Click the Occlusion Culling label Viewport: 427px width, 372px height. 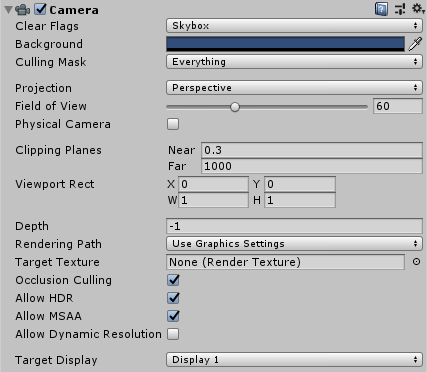tap(64, 280)
